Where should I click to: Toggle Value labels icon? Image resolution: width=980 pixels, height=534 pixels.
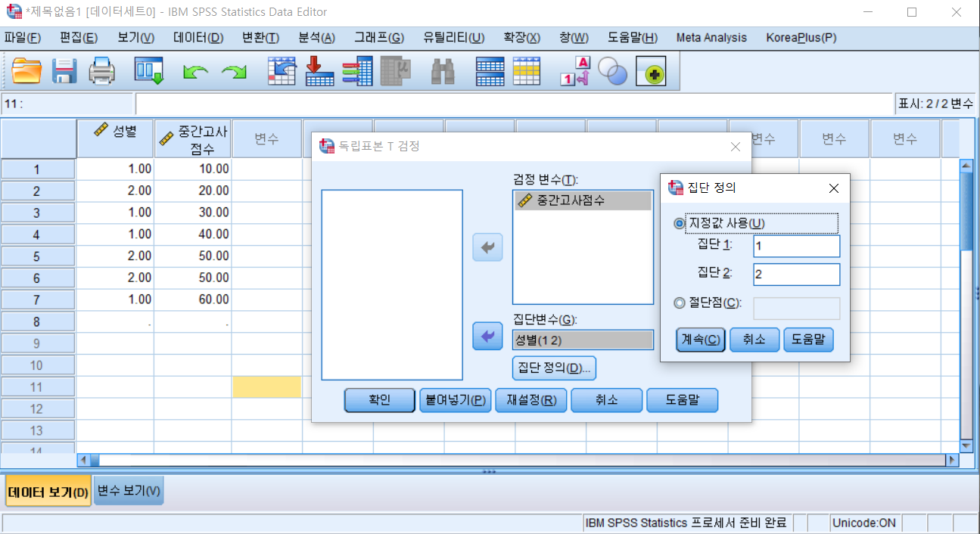point(575,72)
